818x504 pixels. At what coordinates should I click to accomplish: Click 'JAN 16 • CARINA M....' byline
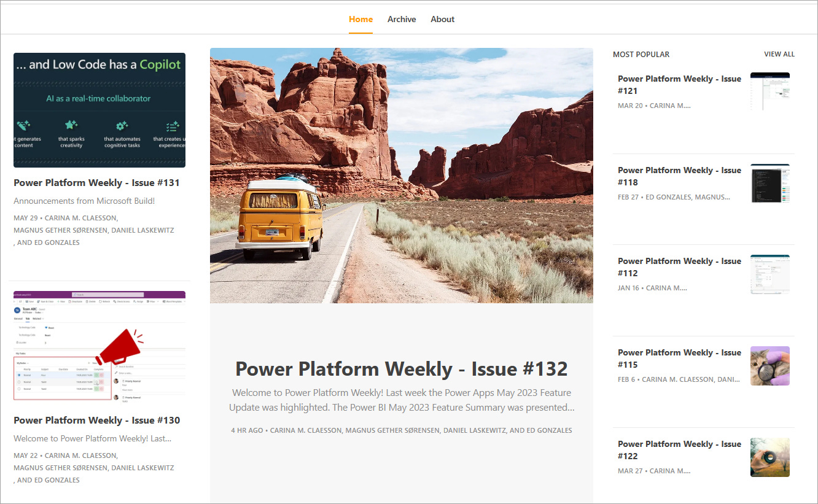point(652,288)
